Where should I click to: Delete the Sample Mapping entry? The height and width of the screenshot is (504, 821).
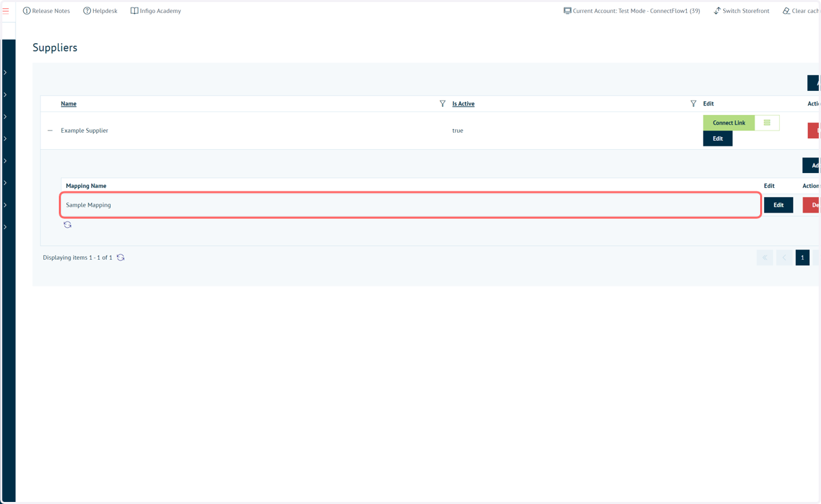click(x=811, y=205)
